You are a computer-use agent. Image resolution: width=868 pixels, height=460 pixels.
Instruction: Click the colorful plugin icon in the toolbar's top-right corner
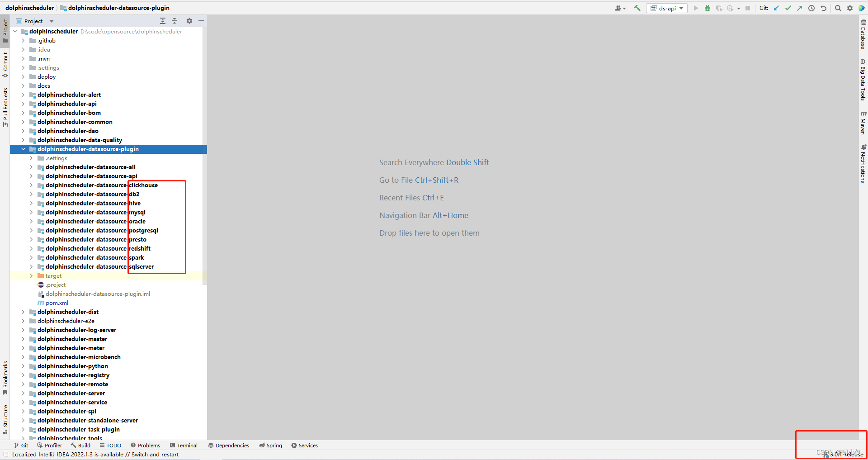click(862, 8)
